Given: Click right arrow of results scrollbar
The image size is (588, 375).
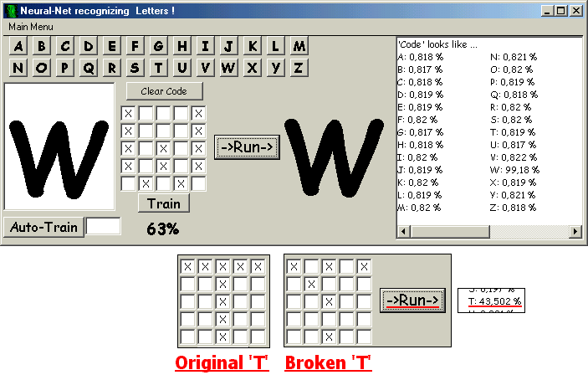Looking at the screenshot, I should click(x=575, y=232).
